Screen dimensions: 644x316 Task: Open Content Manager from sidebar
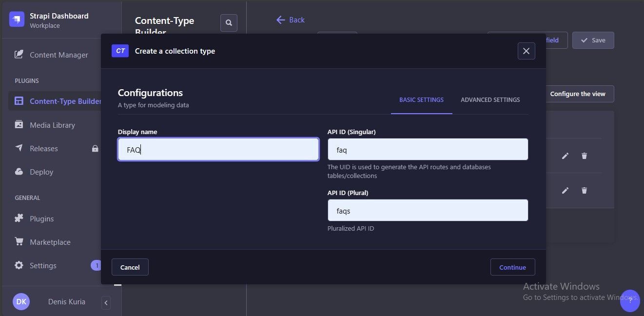coord(59,55)
